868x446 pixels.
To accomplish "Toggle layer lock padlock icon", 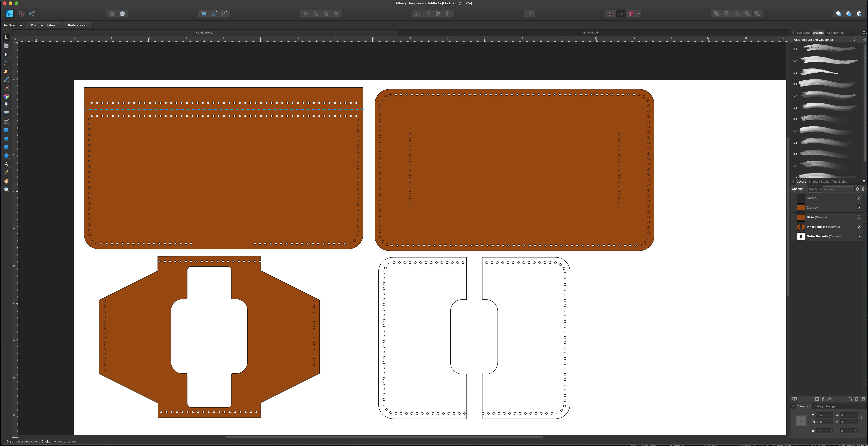I will [x=863, y=189].
